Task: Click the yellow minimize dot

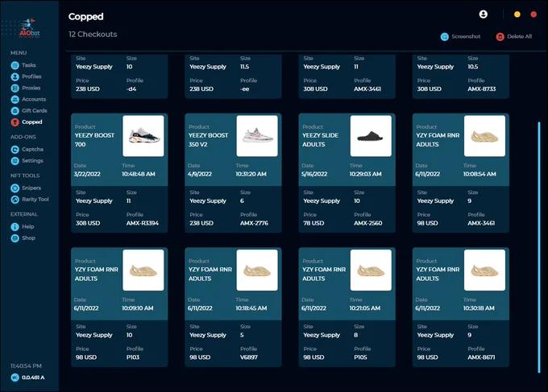Action: [517, 14]
